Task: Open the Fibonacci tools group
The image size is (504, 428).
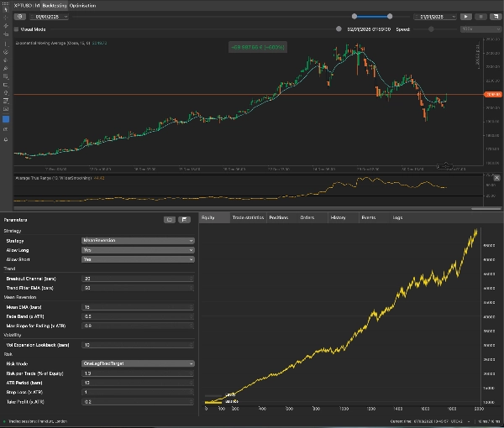Action: (x=6, y=76)
